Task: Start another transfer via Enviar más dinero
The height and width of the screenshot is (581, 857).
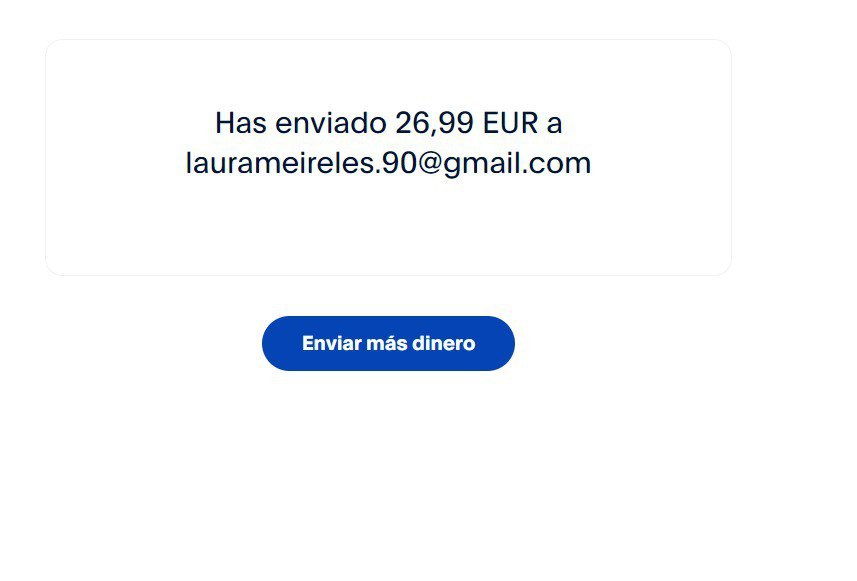Action: (388, 343)
